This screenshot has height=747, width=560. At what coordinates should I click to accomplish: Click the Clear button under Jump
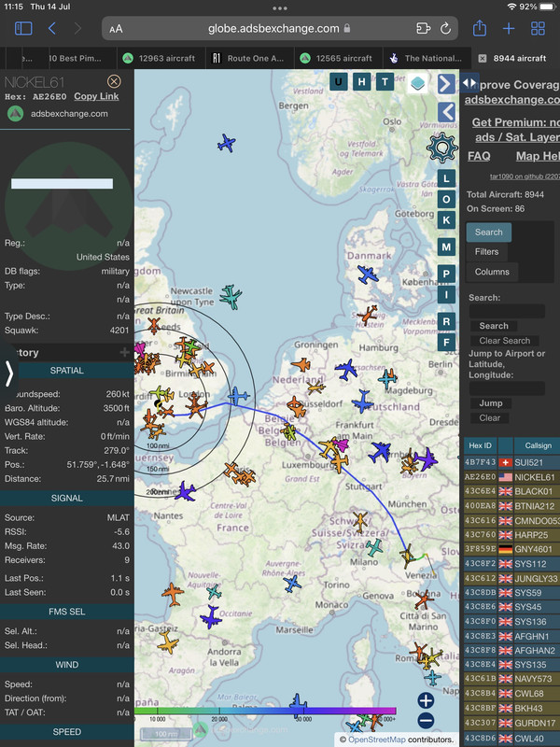[489, 417]
